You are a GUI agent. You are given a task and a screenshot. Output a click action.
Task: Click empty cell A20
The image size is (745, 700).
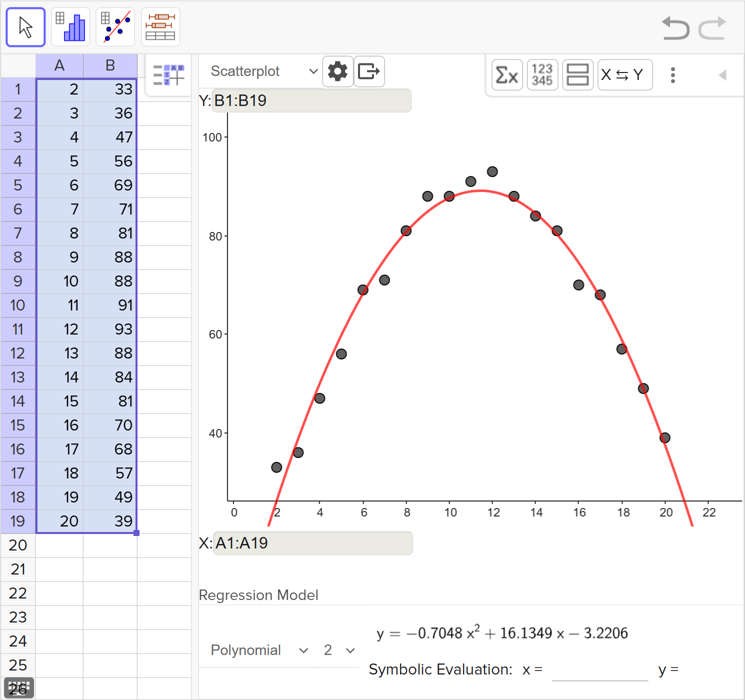point(59,545)
